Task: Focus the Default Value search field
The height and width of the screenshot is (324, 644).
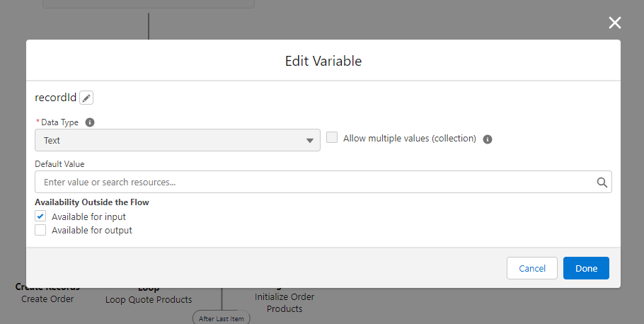Action: click(x=311, y=182)
